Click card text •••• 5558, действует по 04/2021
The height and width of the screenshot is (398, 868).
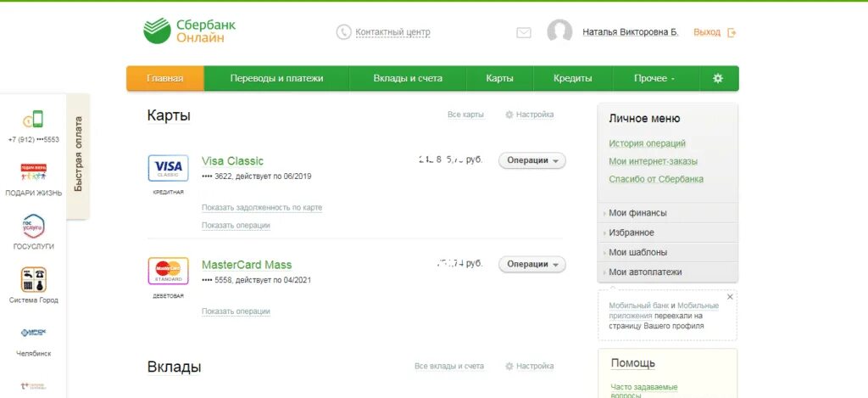click(x=256, y=281)
